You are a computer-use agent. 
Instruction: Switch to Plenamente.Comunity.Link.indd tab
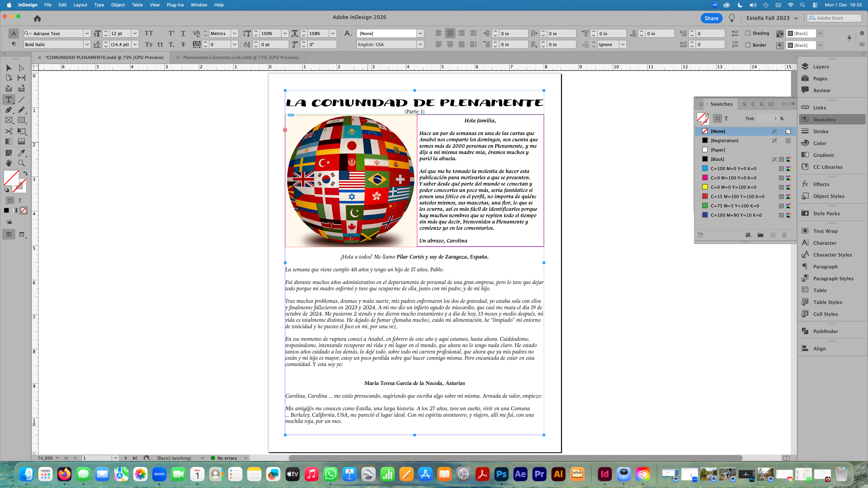point(241,57)
